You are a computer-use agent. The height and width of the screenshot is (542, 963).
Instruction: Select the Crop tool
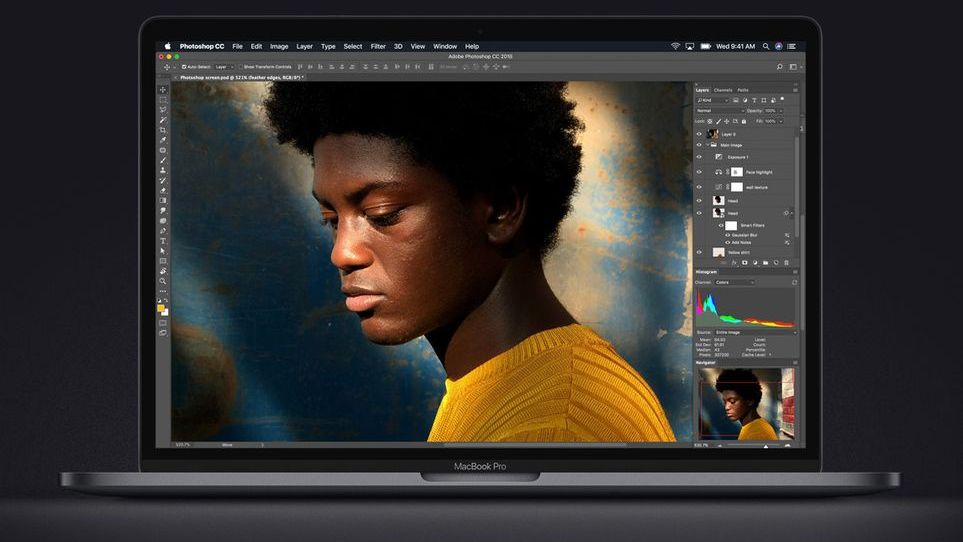[163, 130]
